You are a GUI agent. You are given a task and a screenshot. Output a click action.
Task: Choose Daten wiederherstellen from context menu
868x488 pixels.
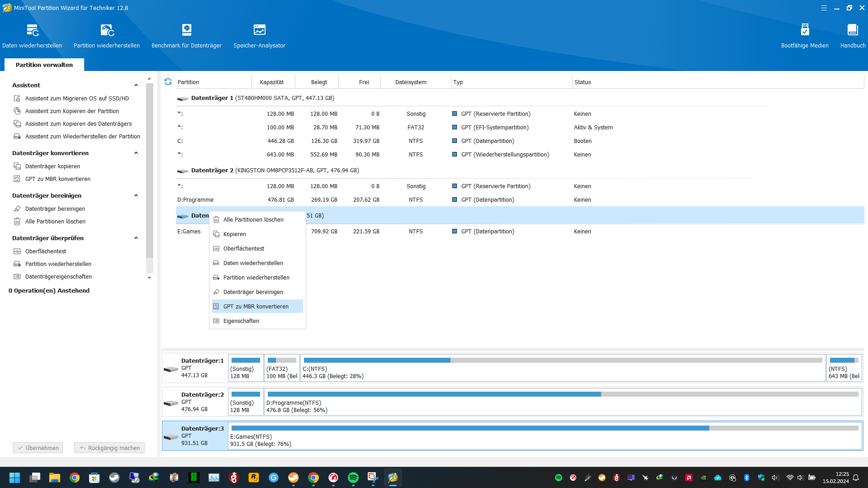pos(257,263)
